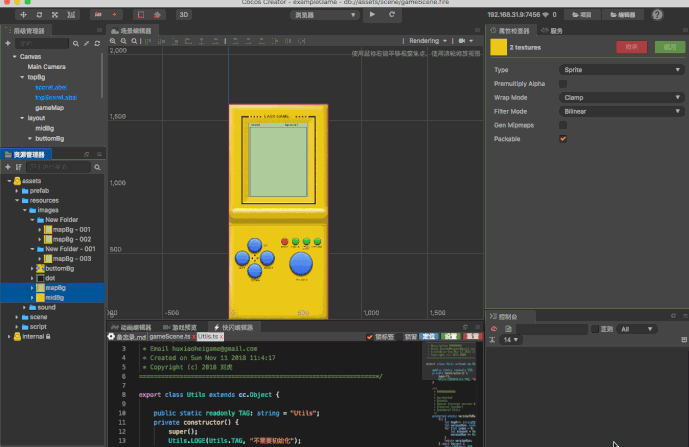
Task: Toggle the local/global coordinate button
Action: pos(114,15)
